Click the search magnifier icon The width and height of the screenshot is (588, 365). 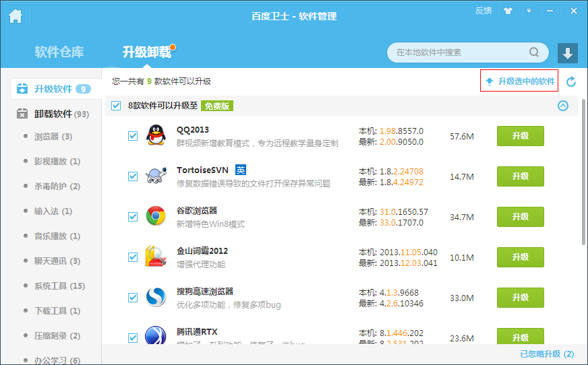tap(533, 53)
